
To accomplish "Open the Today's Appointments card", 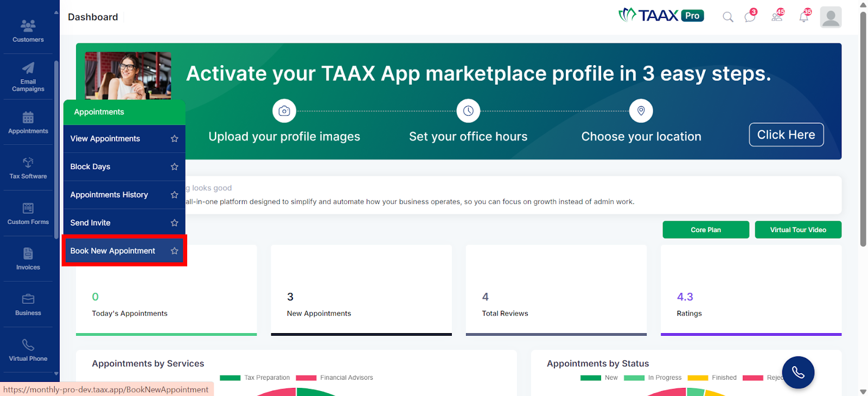I will (x=167, y=290).
